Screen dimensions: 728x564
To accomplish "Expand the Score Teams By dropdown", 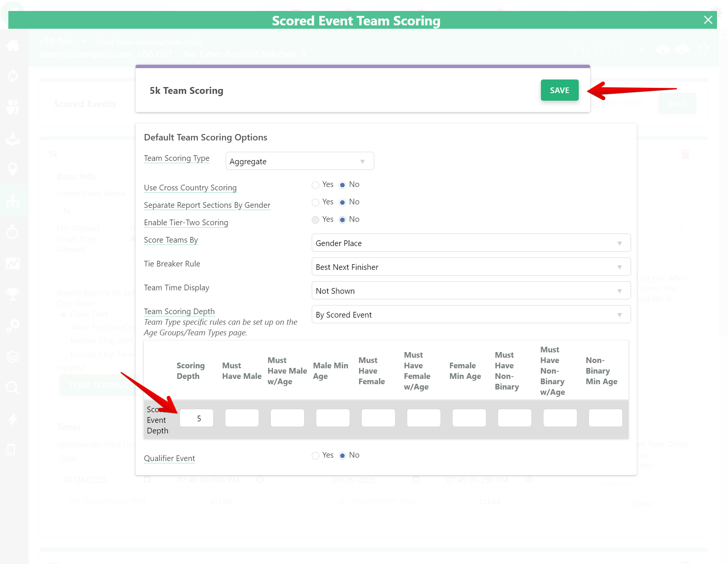I will pos(471,243).
